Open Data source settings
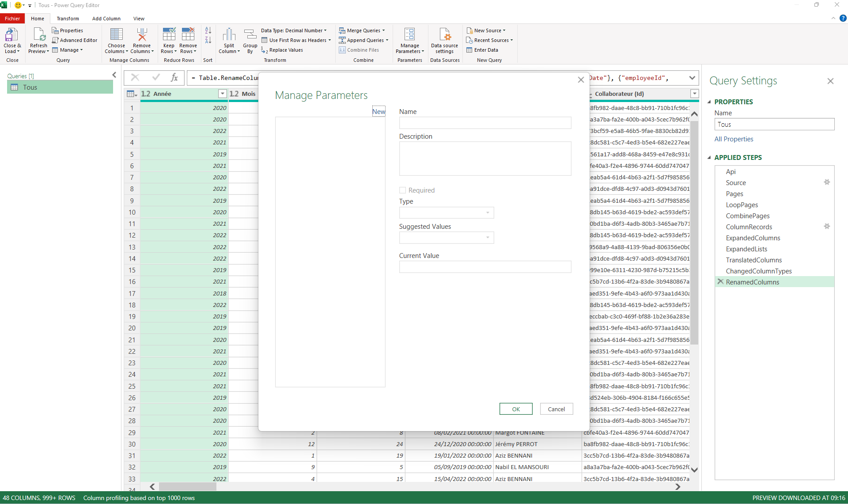Screen dimensions: 848x504 click(444, 35)
